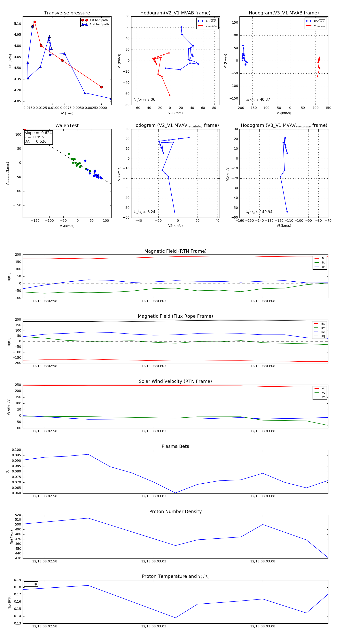Select the 'r = -0.995' annotation

coord(35,137)
